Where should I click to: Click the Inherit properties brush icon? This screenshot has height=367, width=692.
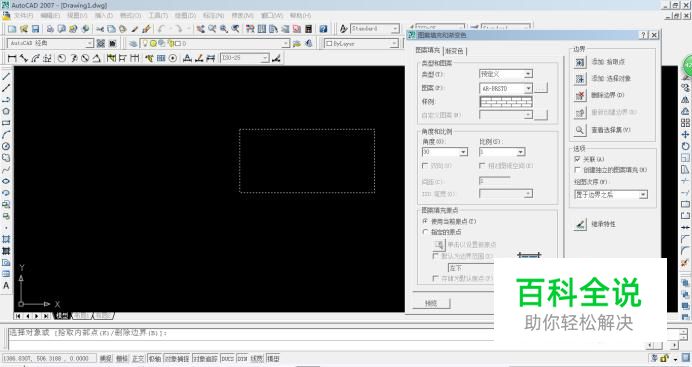pyautogui.click(x=580, y=224)
